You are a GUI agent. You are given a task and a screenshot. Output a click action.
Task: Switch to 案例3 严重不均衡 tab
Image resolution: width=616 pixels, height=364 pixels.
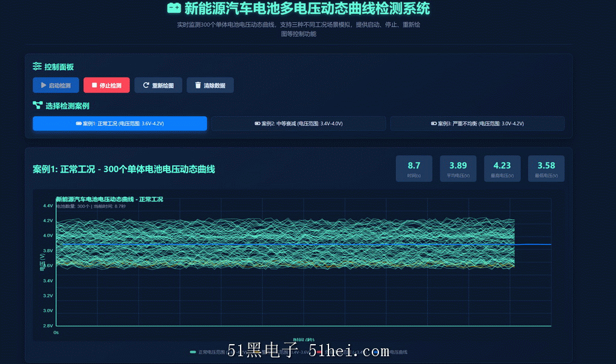477,123
